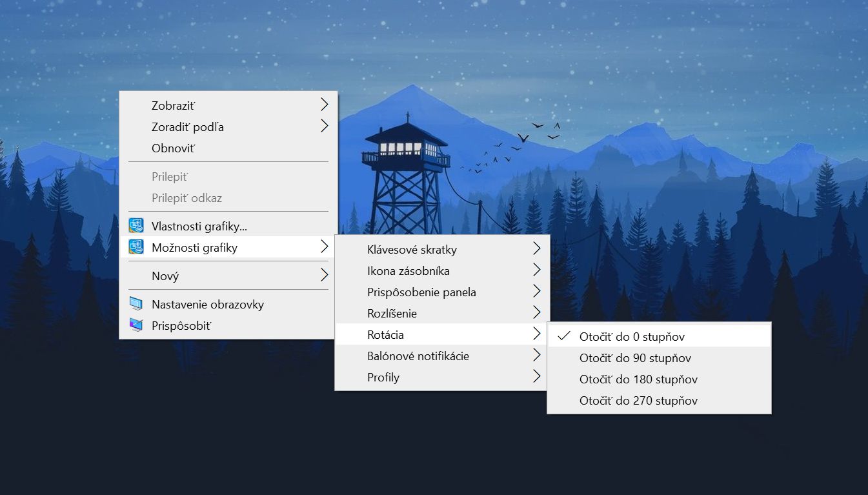
Task: Open Nastavenie obrazovky
Action: coord(228,304)
